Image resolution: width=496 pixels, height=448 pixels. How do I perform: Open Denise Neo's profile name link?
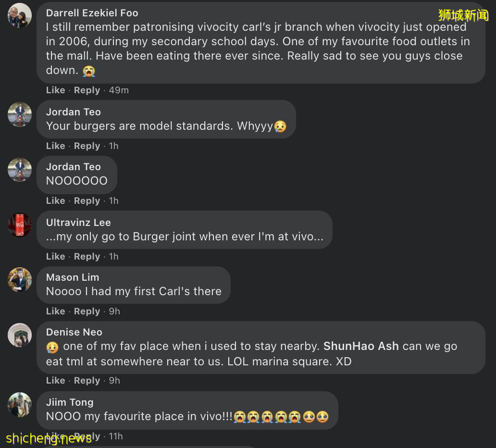74,332
